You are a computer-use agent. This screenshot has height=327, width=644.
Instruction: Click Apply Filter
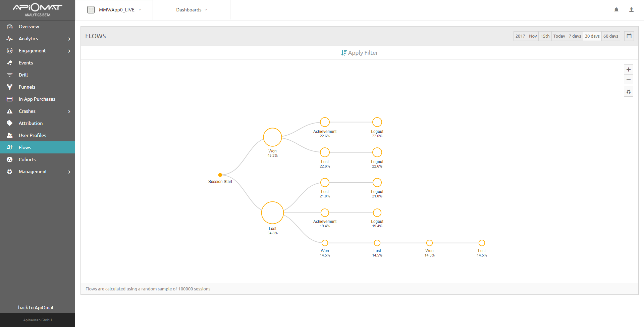pos(360,53)
